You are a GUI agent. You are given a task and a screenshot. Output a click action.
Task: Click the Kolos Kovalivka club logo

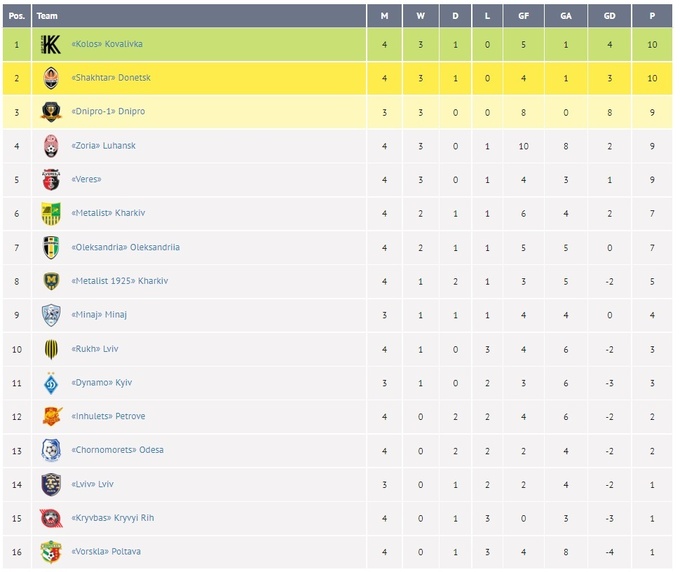click(x=51, y=44)
